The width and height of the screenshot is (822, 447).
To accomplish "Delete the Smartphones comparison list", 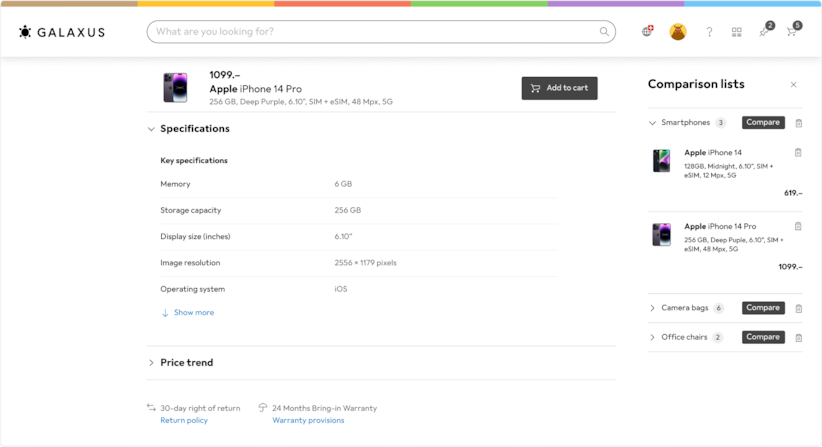I will click(798, 123).
